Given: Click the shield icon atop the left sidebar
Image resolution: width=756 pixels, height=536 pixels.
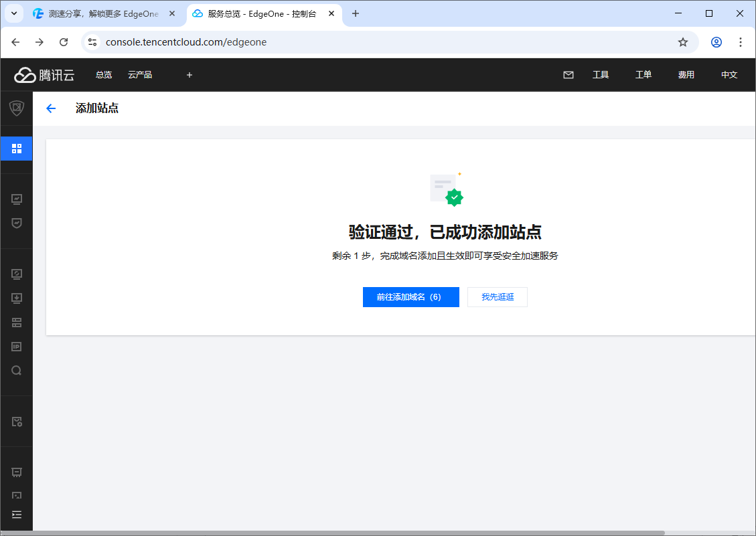Looking at the screenshot, I should [x=16, y=107].
